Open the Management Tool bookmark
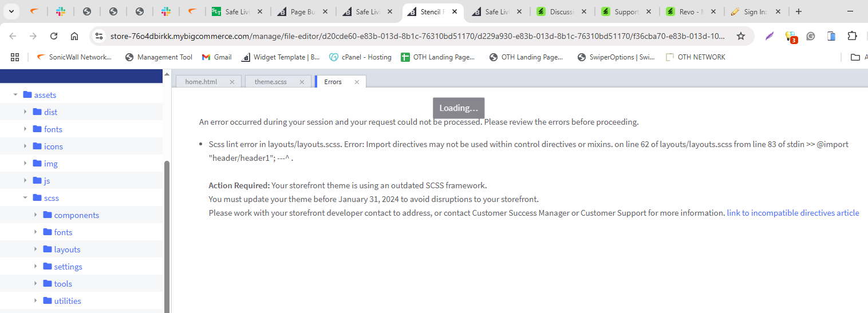868x313 pixels. click(x=159, y=57)
